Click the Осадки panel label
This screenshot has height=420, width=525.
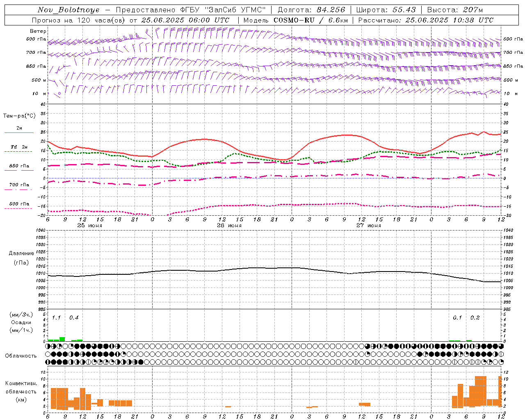[x=21, y=322]
